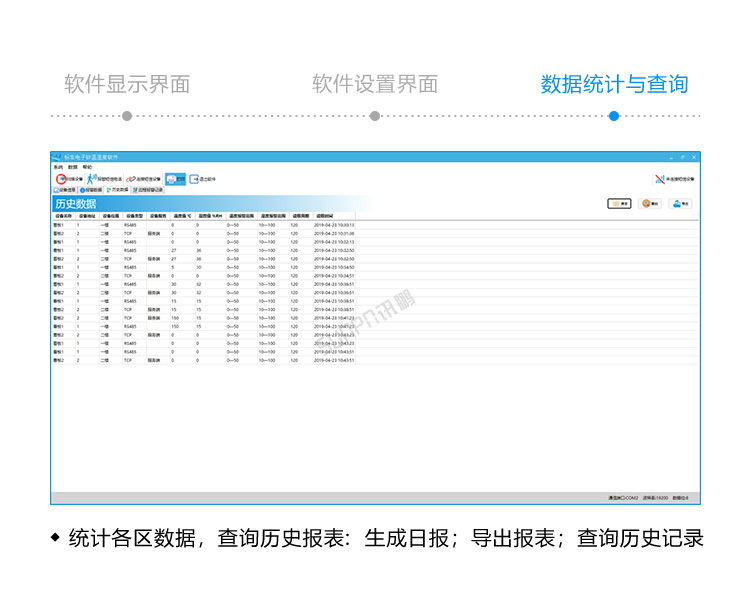Open the 系统 menu
The image size is (750, 595).
coord(58,167)
